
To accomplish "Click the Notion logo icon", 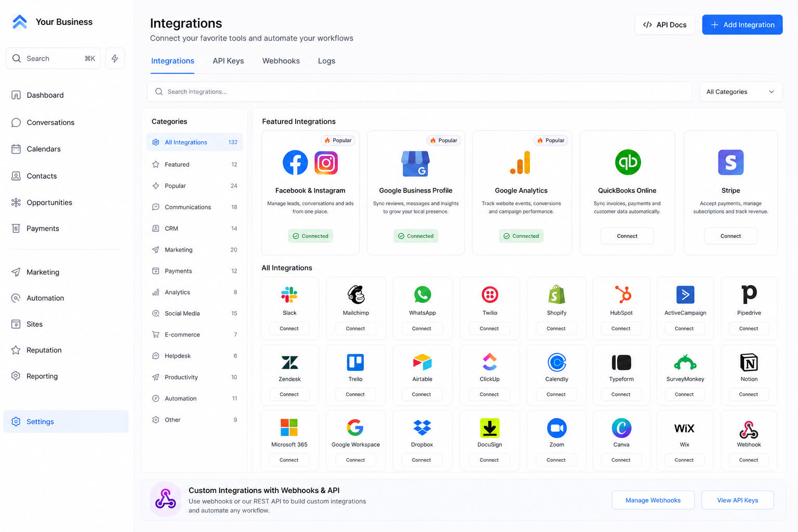I will pos(749,362).
